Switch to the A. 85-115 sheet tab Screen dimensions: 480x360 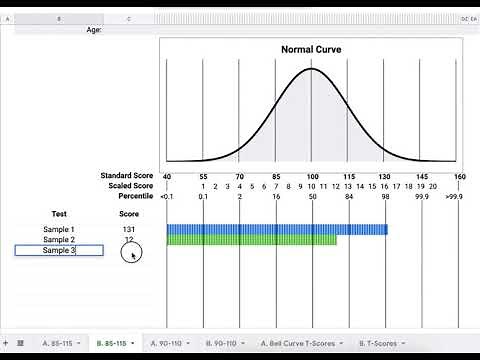(x=57, y=343)
